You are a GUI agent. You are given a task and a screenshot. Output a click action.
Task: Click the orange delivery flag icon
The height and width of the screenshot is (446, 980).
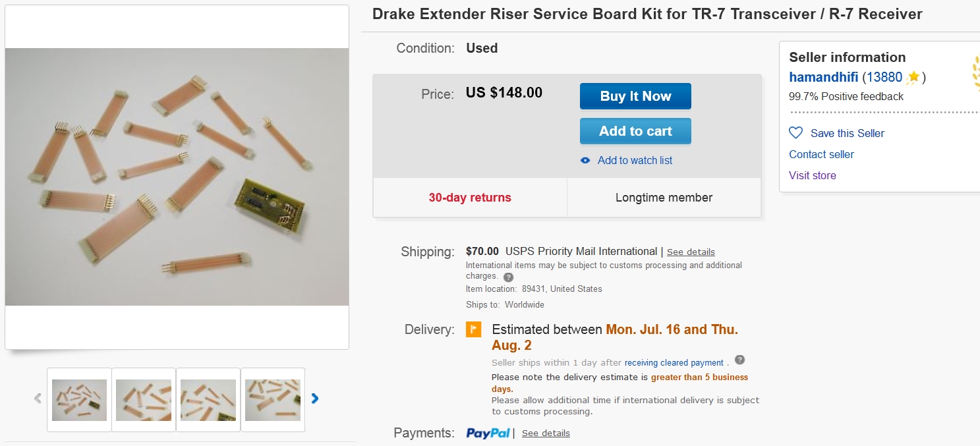pyautogui.click(x=474, y=329)
